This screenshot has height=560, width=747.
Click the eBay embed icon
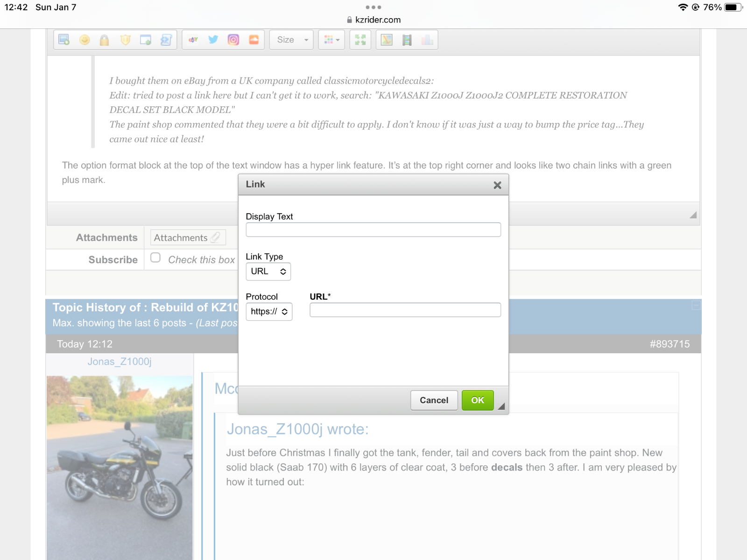tap(193, 40)
